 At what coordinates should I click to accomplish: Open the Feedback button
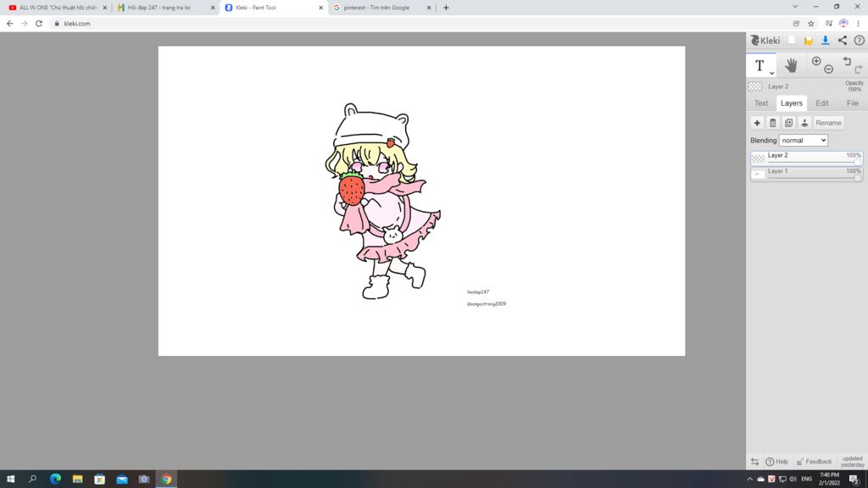[814, 462]
